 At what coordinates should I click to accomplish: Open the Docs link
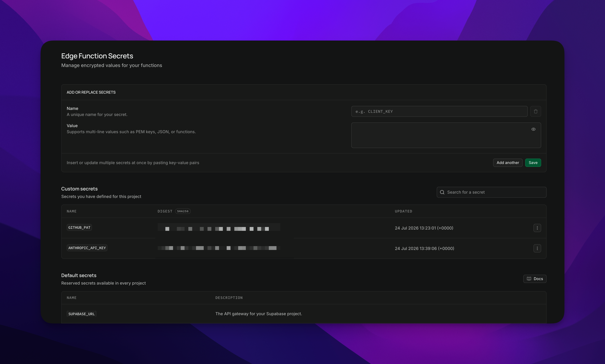pos(535,279)
